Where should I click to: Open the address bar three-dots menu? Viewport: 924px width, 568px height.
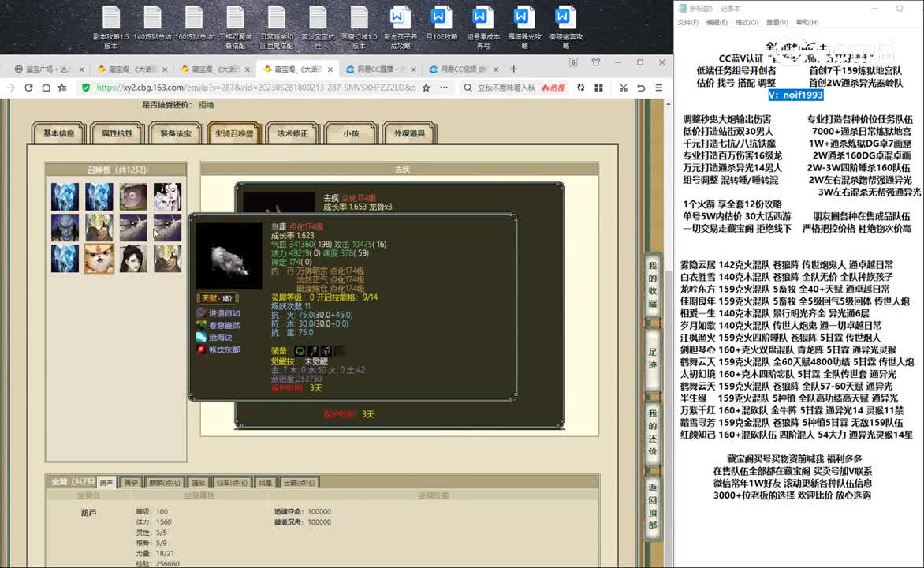click(x=444, y=88)
